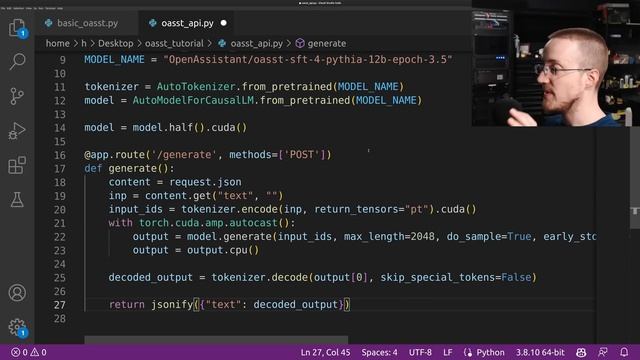Click the generate symbol cube icon in breadcrumb

(x=300, y=43)
